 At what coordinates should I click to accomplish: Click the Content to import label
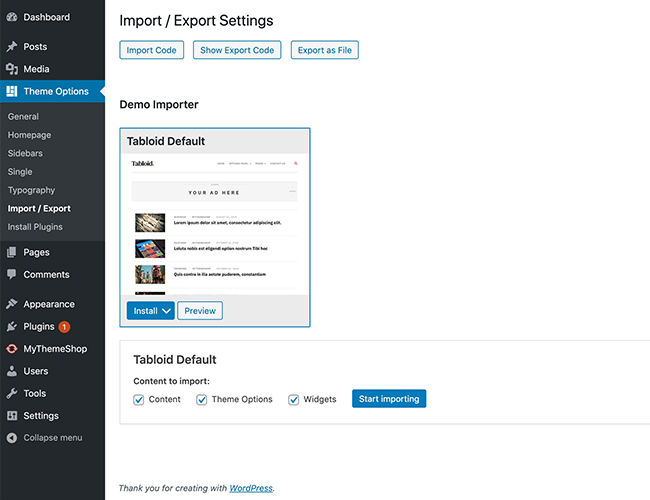172,381
